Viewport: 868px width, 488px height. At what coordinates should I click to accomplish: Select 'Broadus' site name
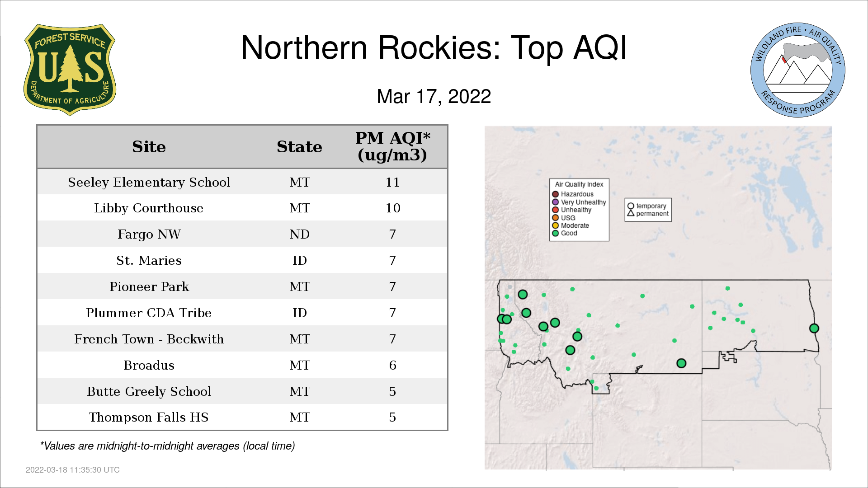[149, 365]
